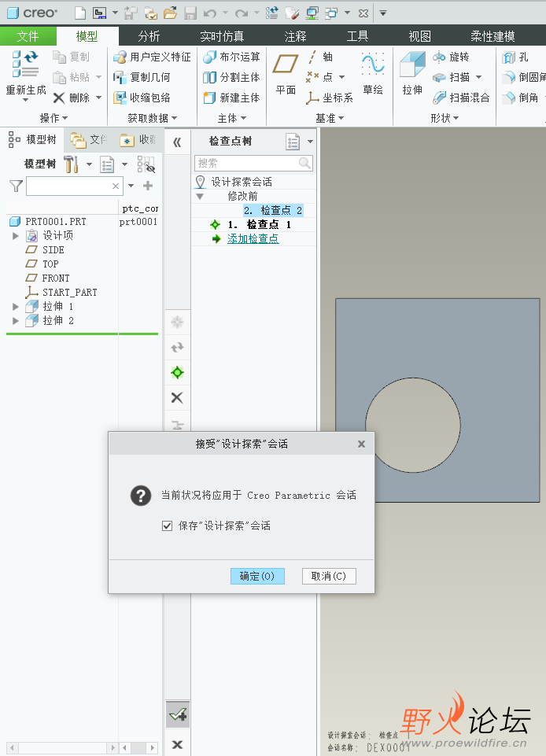Select the TOP datum plane
The height and width of the screenshot is (756, 546).
tap(50, 264)
